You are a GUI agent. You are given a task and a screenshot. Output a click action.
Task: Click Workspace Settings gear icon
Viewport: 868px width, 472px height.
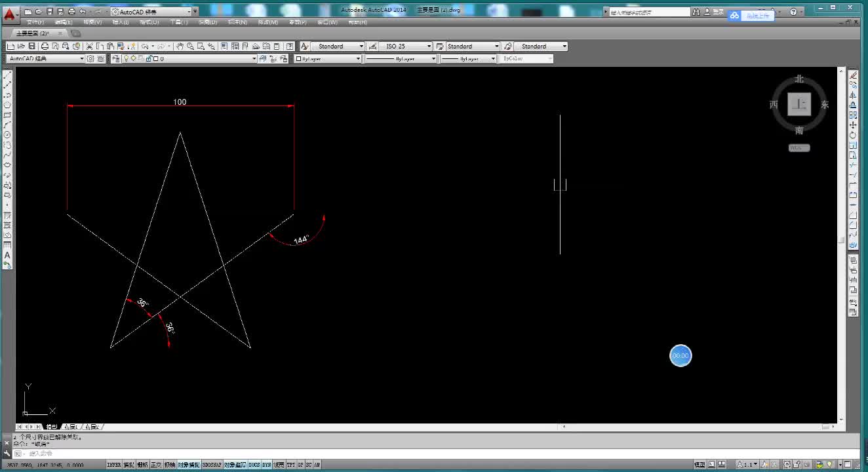point(90,58)
